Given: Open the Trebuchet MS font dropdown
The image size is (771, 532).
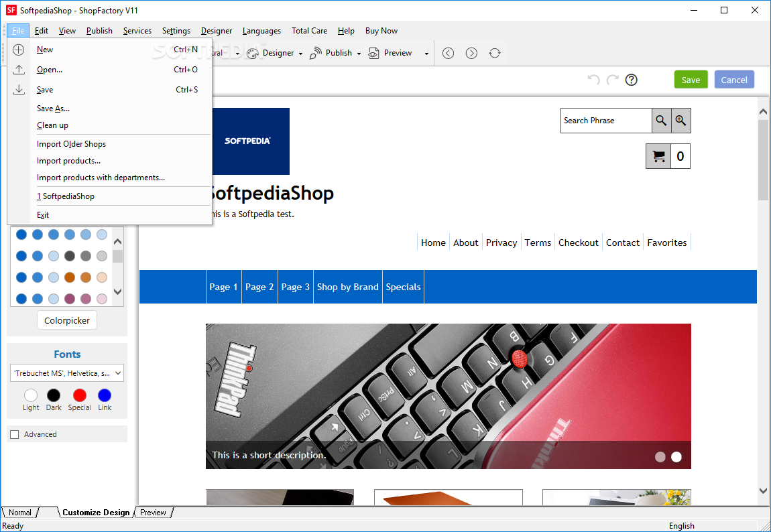Looking at the screenshot, I should [x=67, y=373].
